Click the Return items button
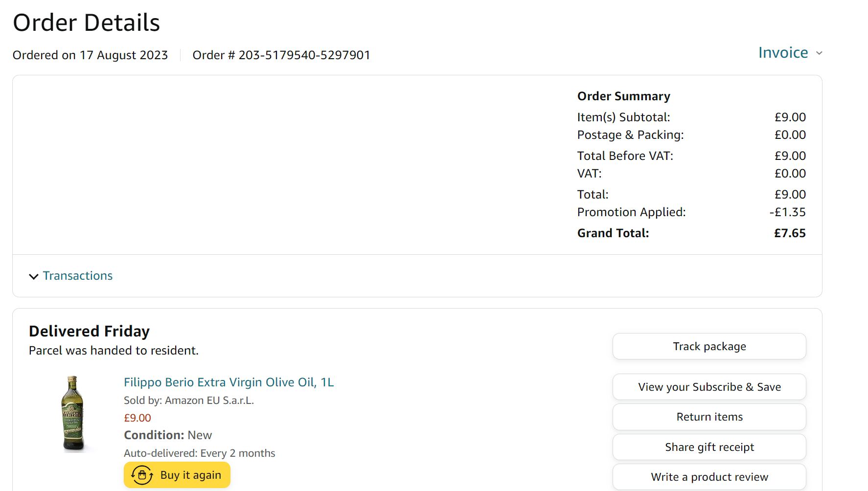 click(x=709, y=417)
